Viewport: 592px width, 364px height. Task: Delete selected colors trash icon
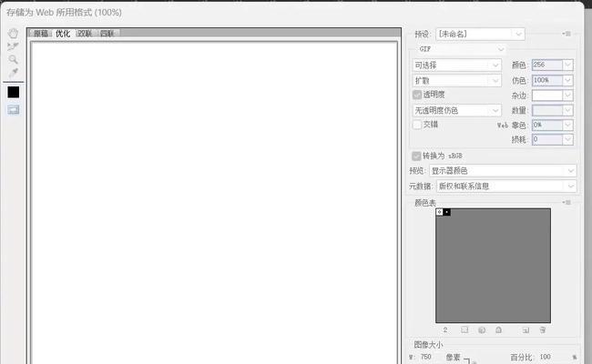[542, 330]
